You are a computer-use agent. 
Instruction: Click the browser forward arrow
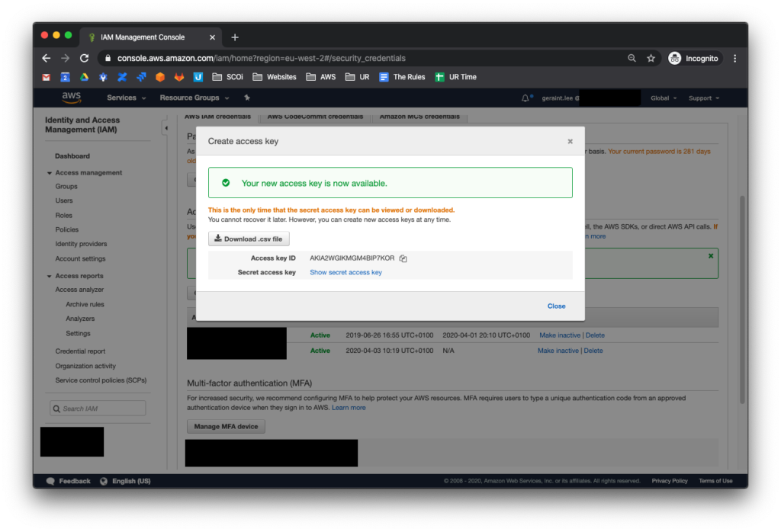66,58
